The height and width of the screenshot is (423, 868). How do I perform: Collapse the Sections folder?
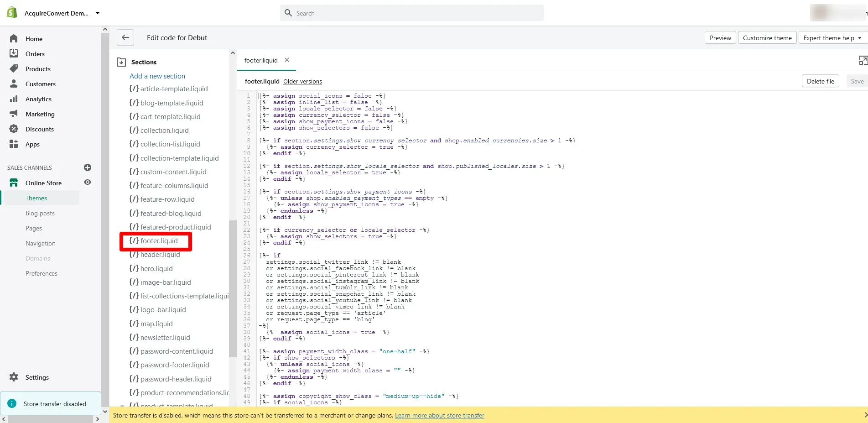tap(121, 62)
